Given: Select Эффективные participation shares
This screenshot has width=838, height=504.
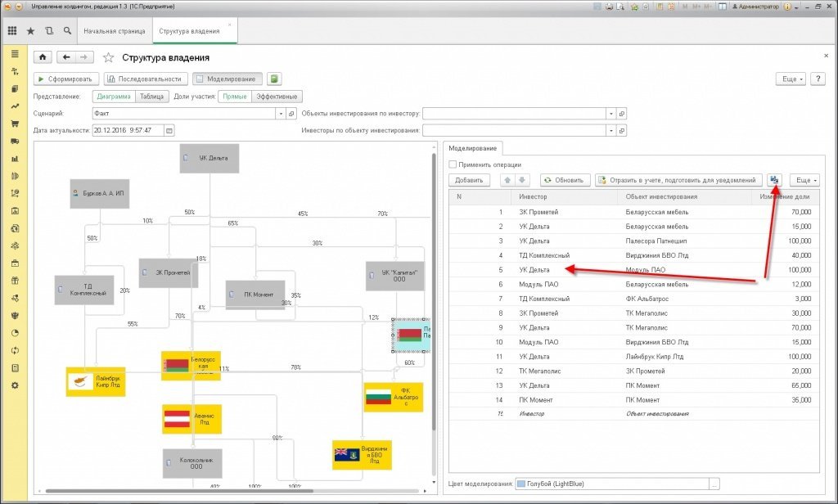Looking at the screenshot, I should 277,97.
